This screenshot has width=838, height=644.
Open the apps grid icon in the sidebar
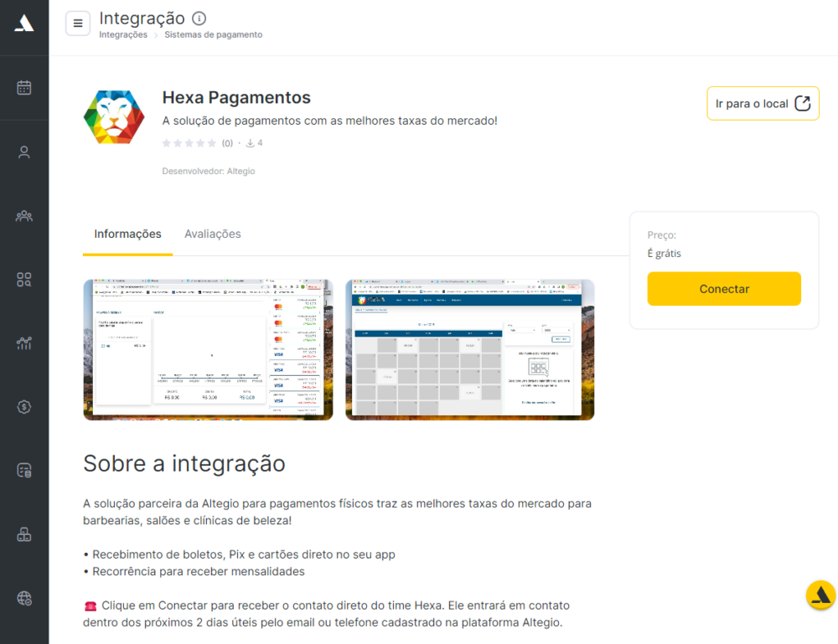(24, 279)
